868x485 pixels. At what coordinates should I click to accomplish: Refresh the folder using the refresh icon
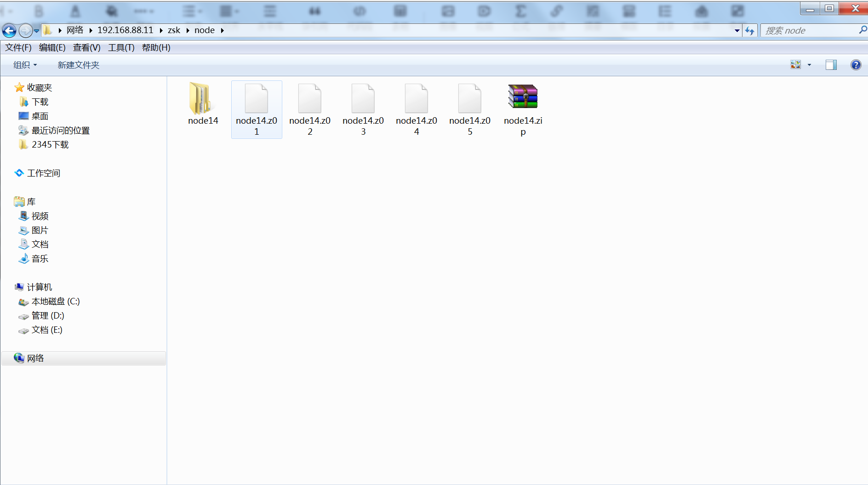(x=750, y=30)
